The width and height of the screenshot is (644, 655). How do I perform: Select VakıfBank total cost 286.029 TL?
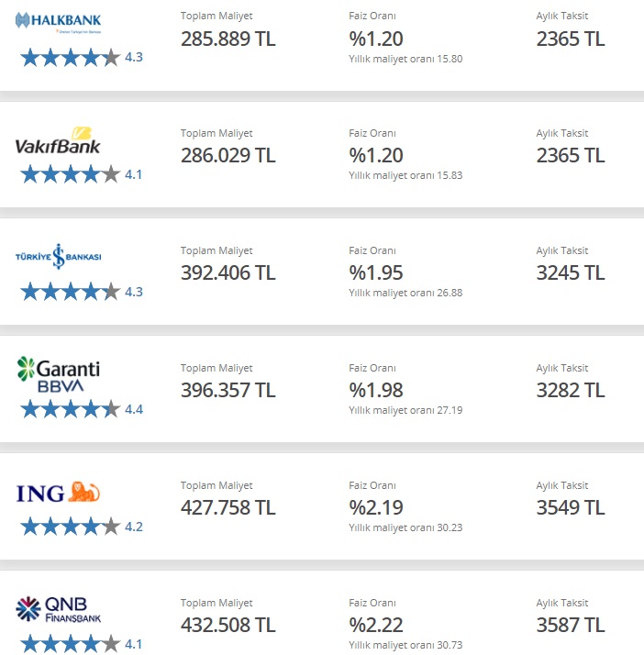(228, 155)
